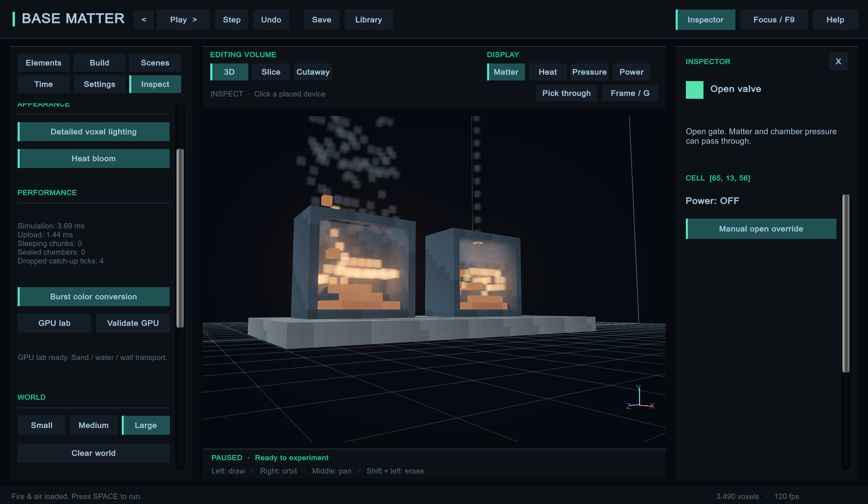Click the left panel scrollbar thumb

point(180,238)
